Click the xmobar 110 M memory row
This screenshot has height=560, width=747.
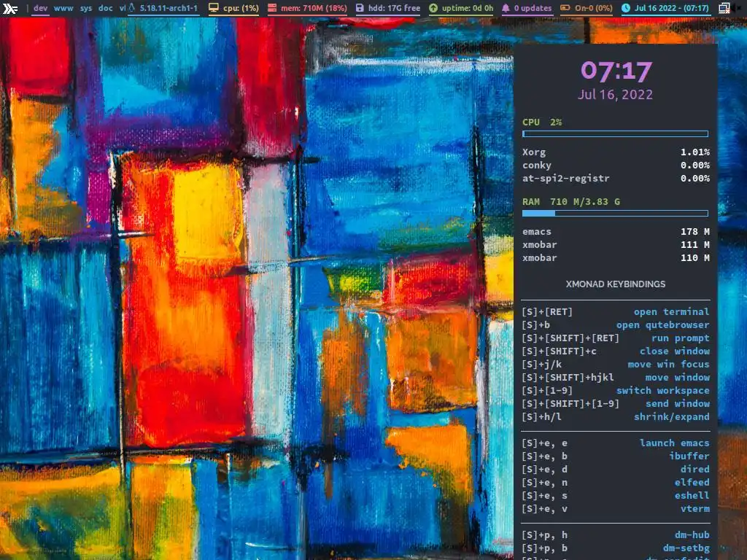[616, 258]
